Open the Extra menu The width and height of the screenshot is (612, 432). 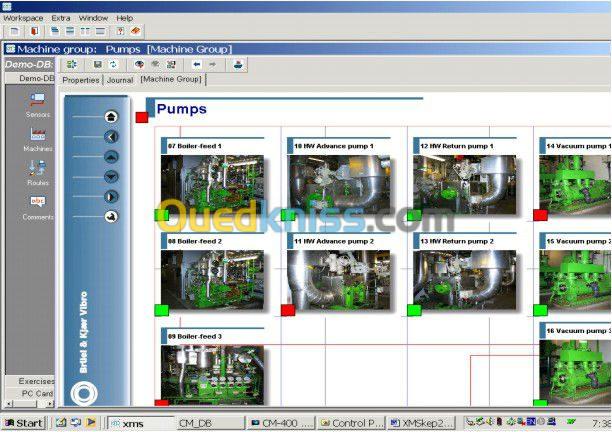point(61,18)
